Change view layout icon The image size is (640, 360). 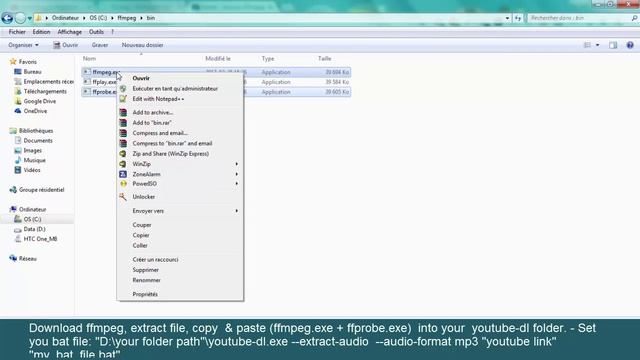pyautogui.click(x=587, y=45)
